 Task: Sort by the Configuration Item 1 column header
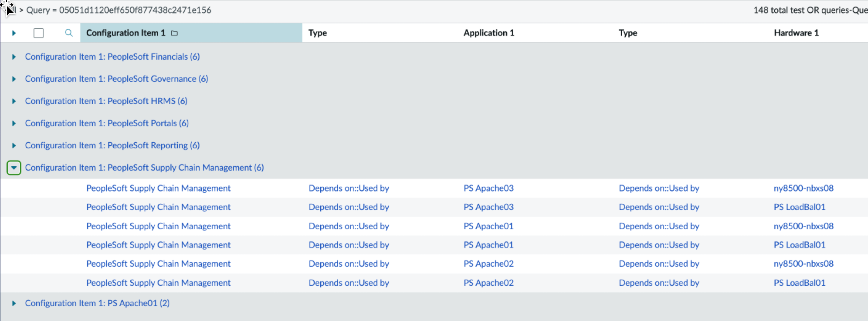(125, 33)
